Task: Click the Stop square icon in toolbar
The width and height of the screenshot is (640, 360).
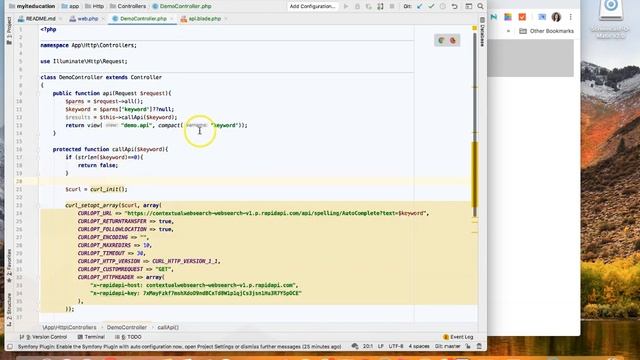Action: 392,7
